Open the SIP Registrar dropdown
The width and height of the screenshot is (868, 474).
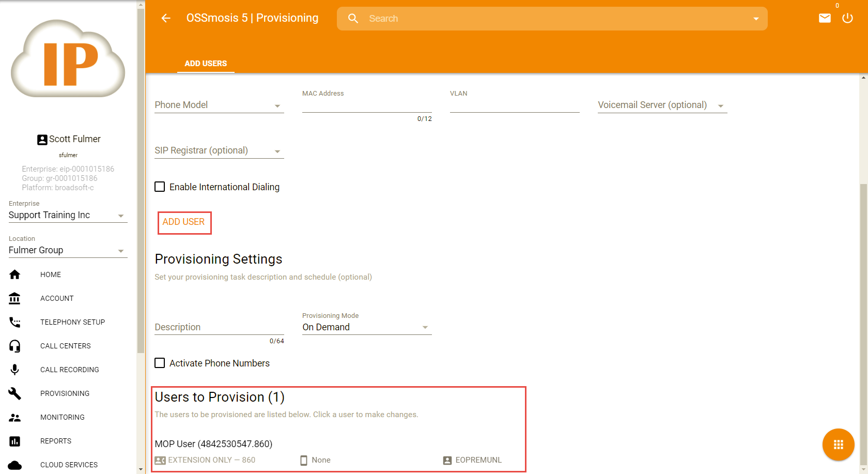click(219, 151)
